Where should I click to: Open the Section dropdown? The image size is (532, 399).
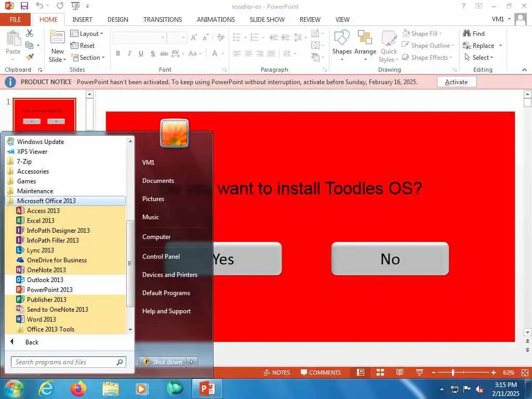(87, 57)
